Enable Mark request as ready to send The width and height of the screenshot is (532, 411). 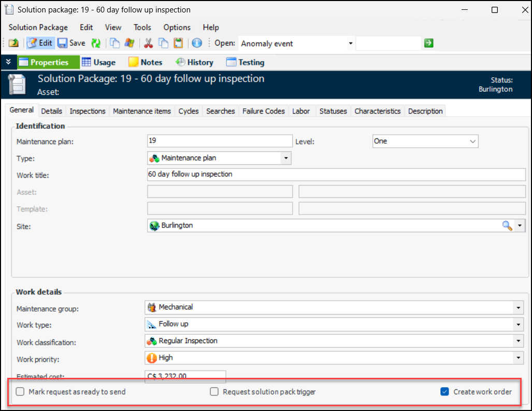[x=20, y=392]
